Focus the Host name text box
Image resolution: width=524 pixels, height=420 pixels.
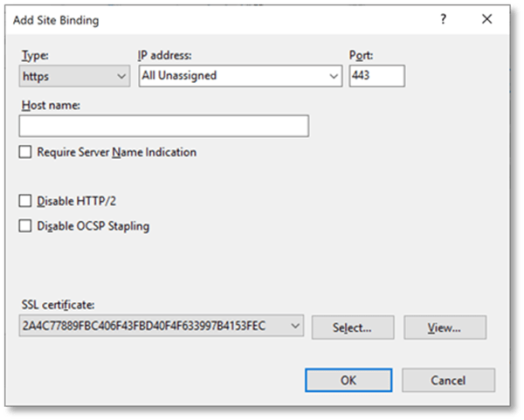coord(164,126)
